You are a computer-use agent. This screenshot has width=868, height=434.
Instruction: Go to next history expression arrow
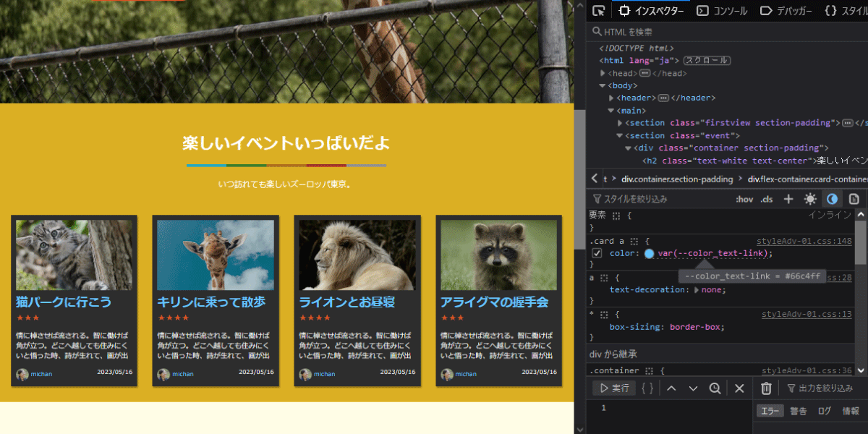click(x=693, y=388)
